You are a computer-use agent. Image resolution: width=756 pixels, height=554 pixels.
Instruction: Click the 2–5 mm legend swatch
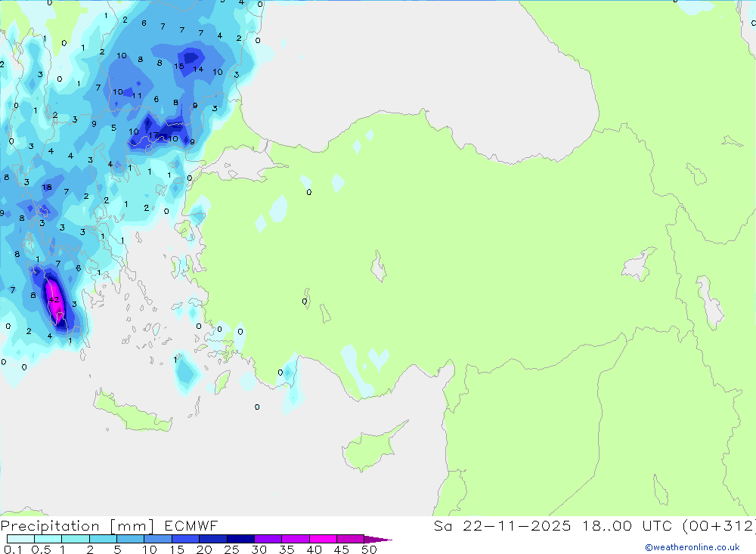coord(103,539)
